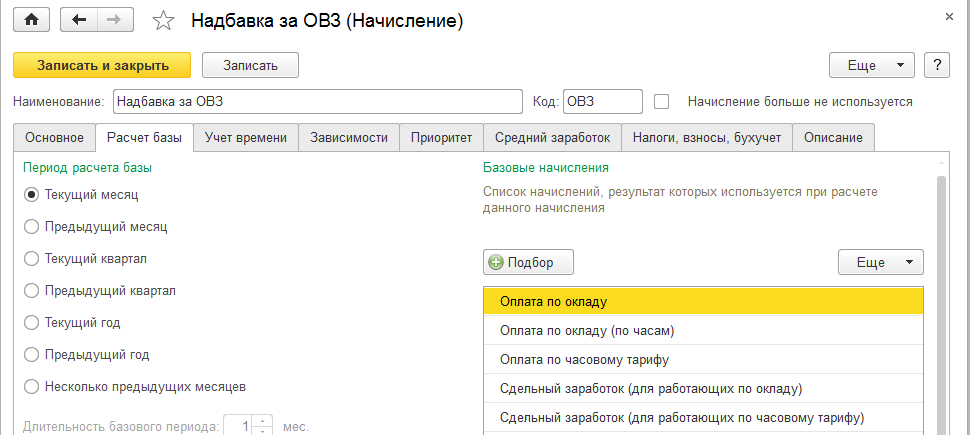Add to favorites with the star icon
The height and width of the screenshot is (435, 970).
[163, 21]
